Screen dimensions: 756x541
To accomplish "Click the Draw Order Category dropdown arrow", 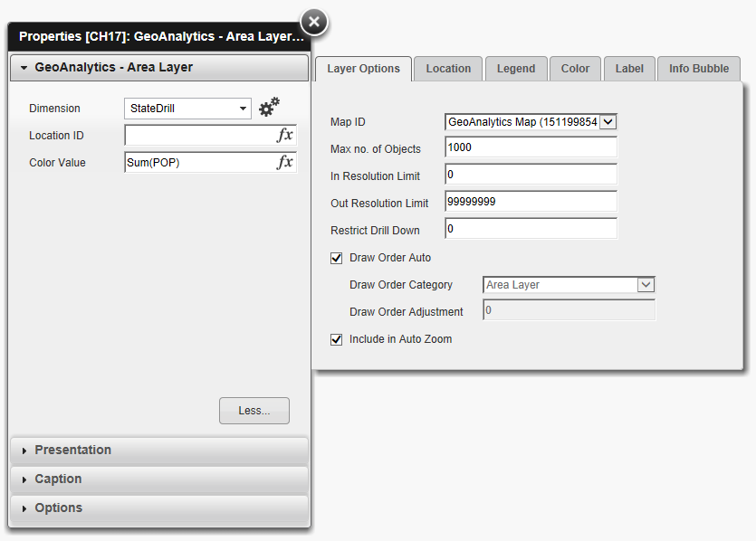I will pyautogui.click(x=646, y=285).
